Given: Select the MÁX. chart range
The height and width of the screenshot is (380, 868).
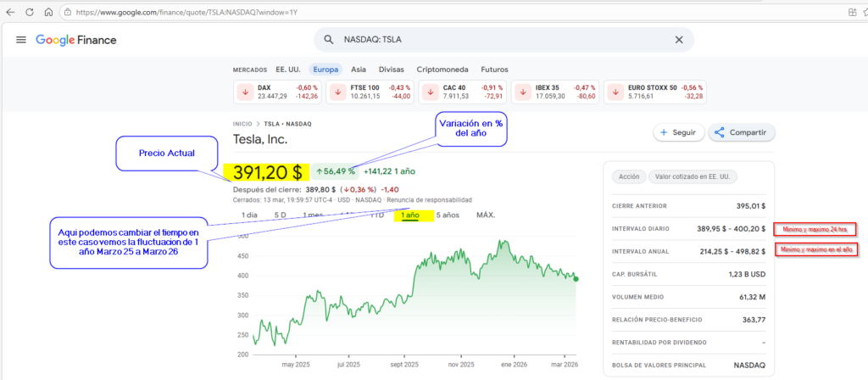Looking at the screenshot, I should point(486,215).
